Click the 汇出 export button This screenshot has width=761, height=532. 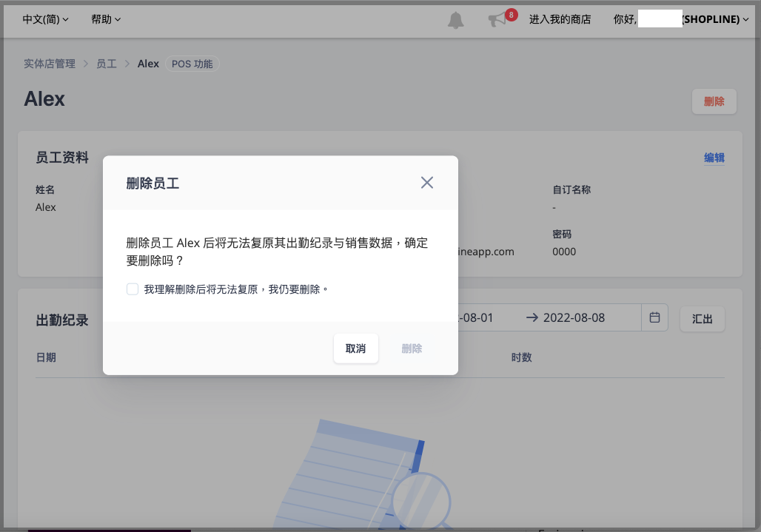point(703,319)
